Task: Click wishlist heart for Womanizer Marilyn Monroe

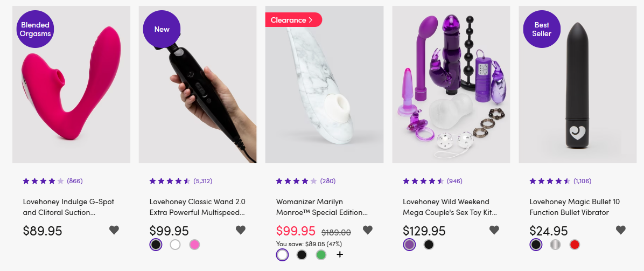Action: [368, 230]
